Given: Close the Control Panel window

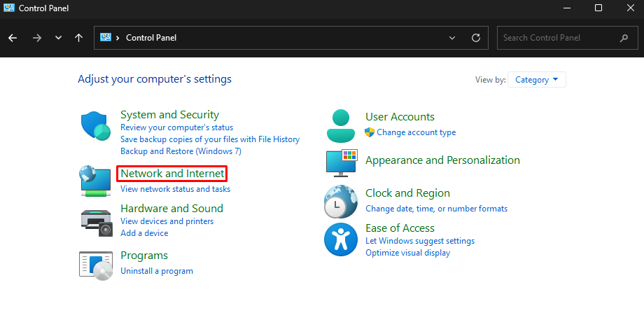Looking at the screenshot, I should tap(631, 8).
